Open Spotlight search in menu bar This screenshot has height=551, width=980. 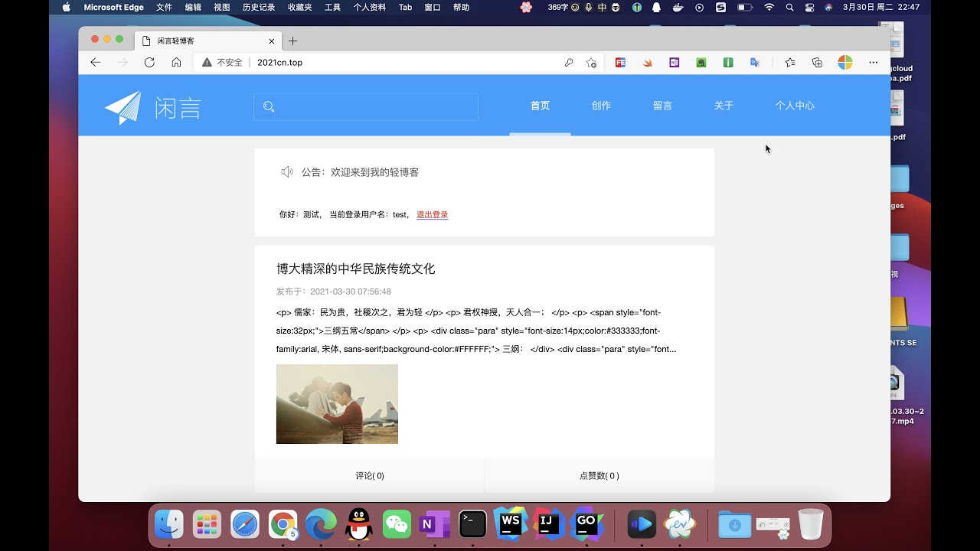[x=790, y=7]
